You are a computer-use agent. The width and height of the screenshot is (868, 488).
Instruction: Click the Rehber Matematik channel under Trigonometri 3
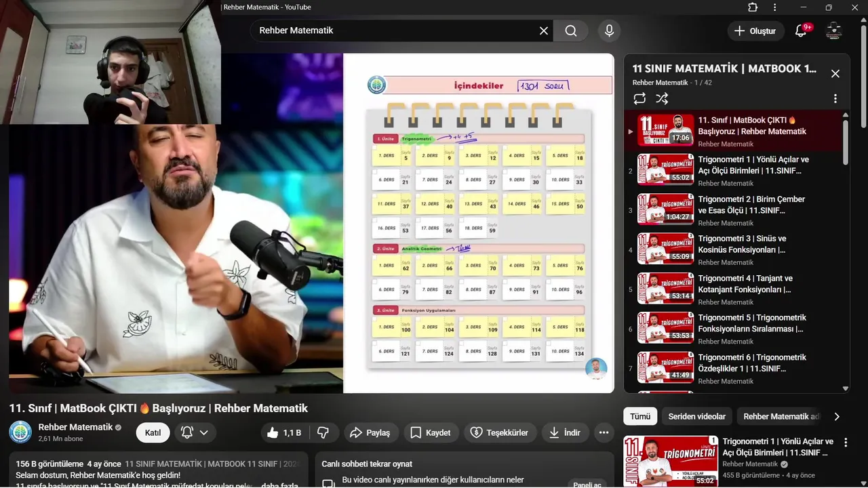tap(726, 262)
